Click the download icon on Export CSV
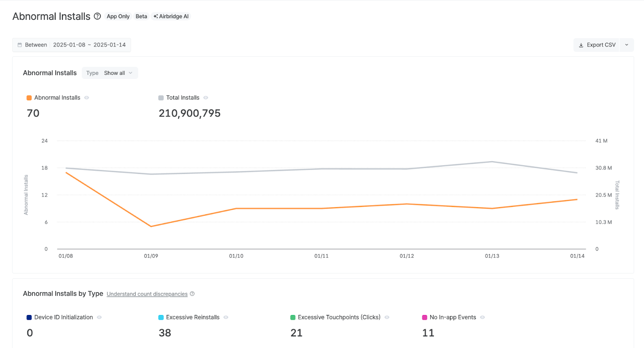Screen dimensions: 644x348 coord(581,45)
